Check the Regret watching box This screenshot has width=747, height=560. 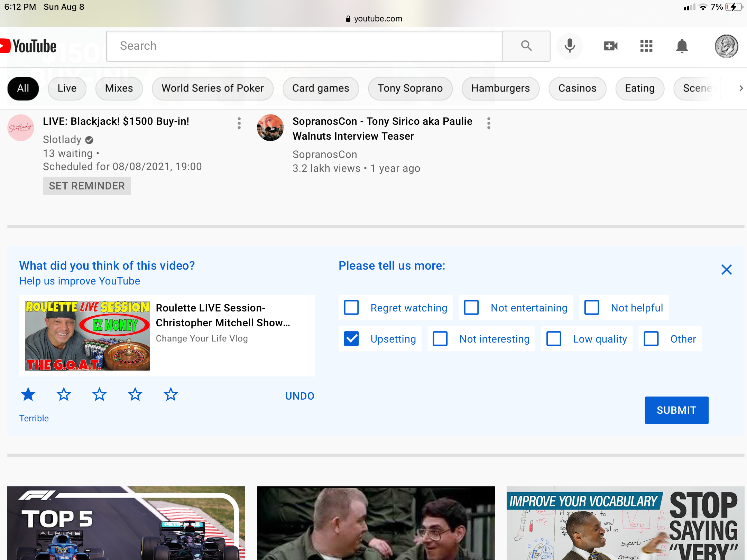click(351, 307)
